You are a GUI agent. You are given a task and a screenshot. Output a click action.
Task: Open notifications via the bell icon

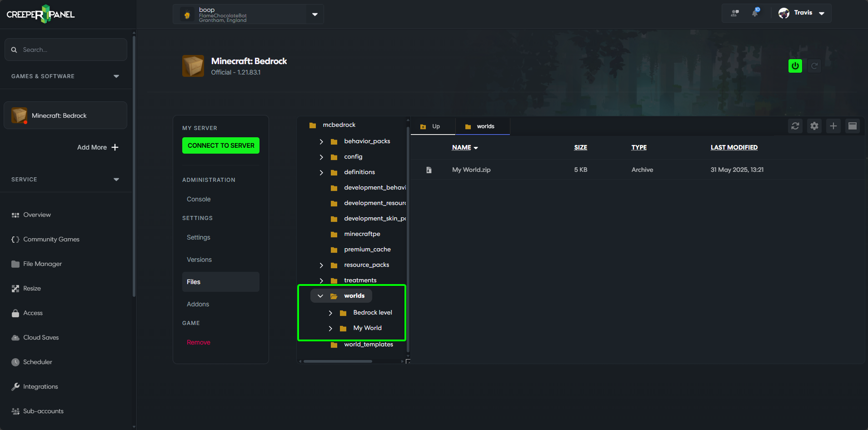click(x=754, y=13)
